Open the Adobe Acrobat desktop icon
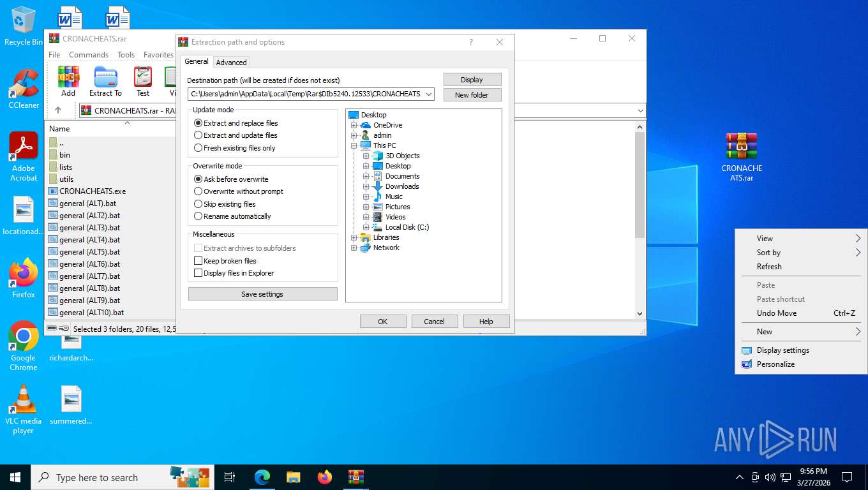This screenshot has width=868, height=490. coord(24,156)
